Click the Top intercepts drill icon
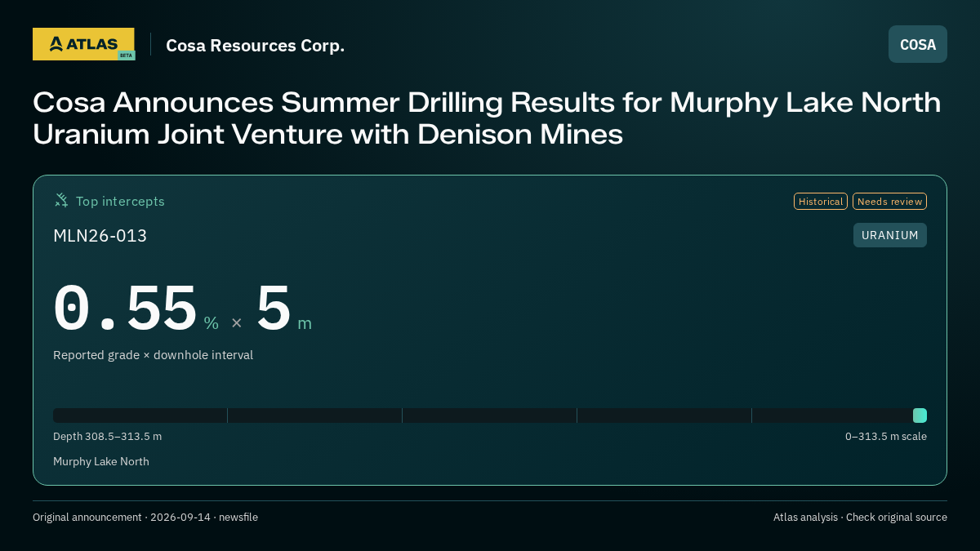980x551 pixels. pos(61,200)
